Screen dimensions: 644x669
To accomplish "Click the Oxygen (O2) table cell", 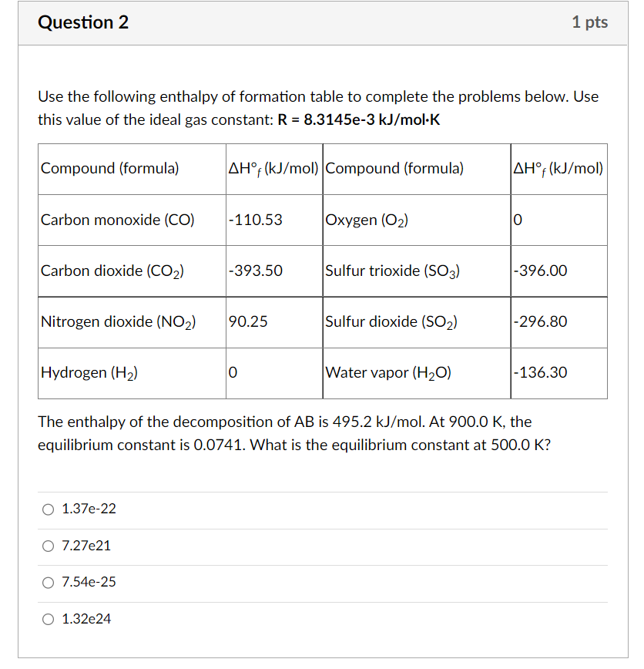I will coord(368,220).
